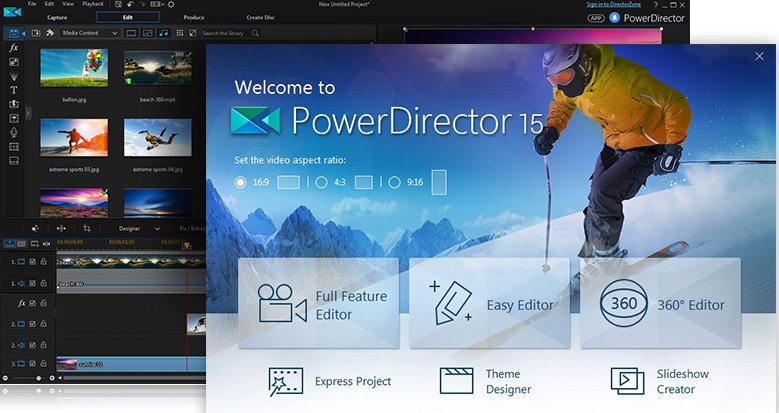
Task: Switch to timeline view icon
Action: (9, 244)
